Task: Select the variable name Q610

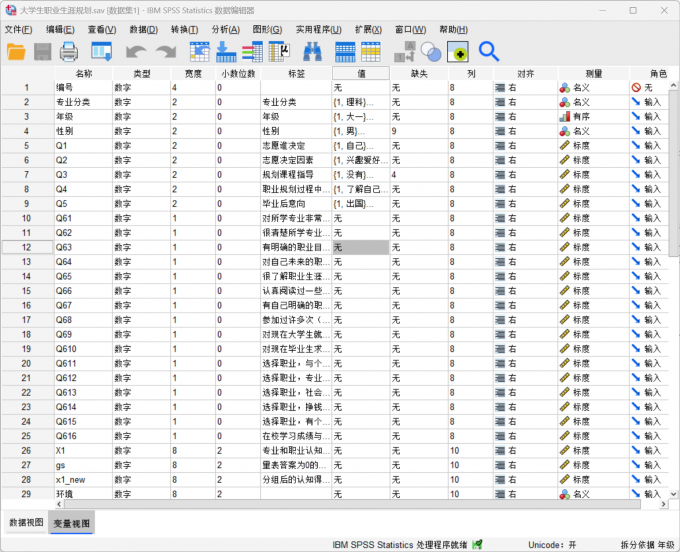Action: pyautogui.click(x=66, y=349)
